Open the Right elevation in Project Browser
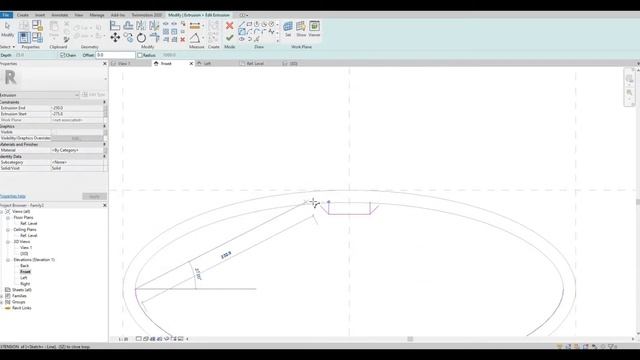This screenshot has height=360, width=640. [25, 284]
